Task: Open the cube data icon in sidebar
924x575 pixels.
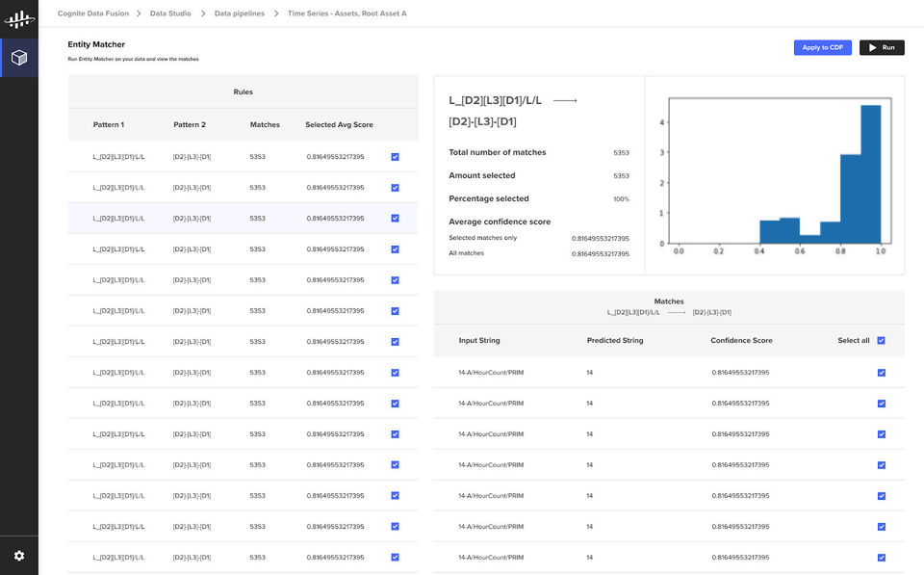Action: pos(19,58)
